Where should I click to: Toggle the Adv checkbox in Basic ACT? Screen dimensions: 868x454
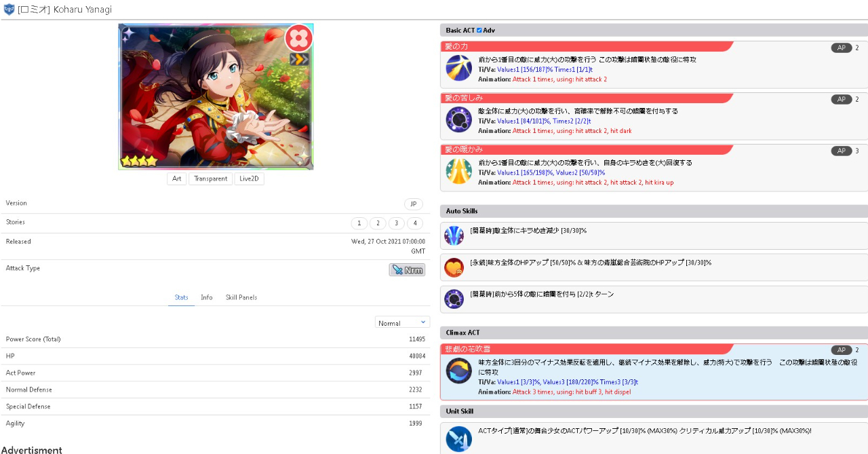[479, 31]
